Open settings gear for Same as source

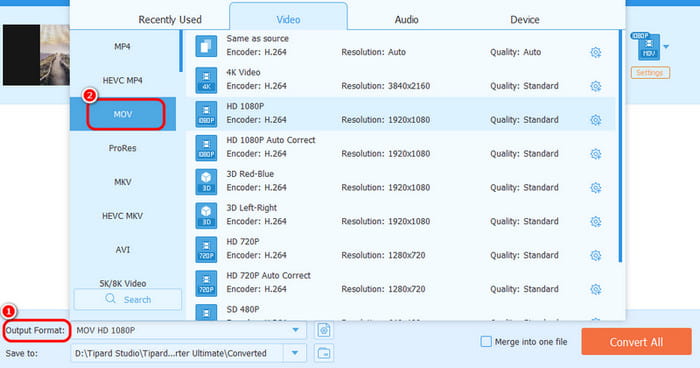[x=596, y=52]
